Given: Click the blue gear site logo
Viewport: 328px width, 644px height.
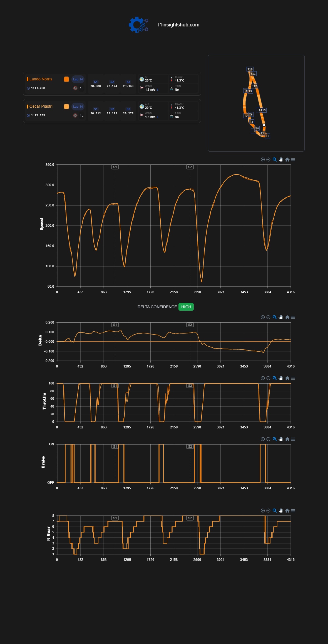Looking at the screenshot, I should click(138, 25).
